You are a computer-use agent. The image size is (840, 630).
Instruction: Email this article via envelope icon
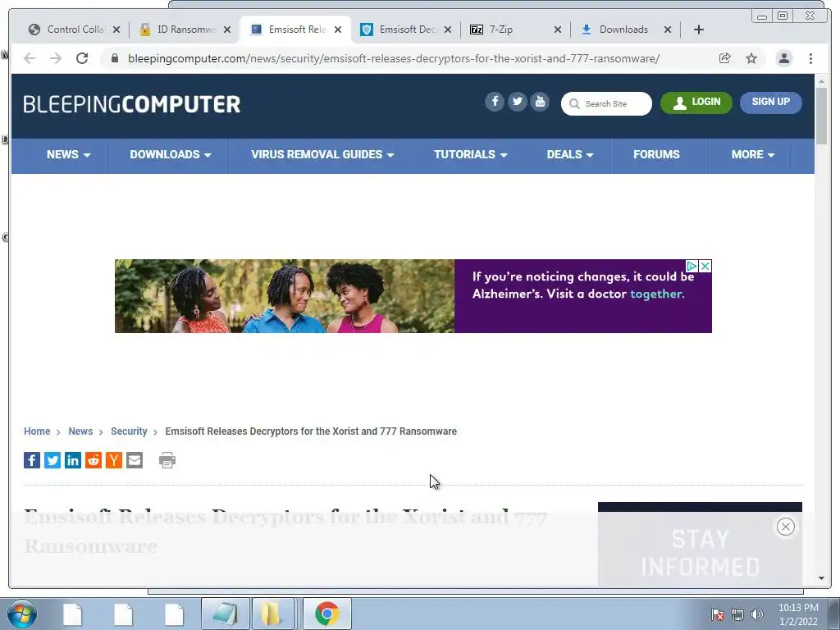click(x=135, y=460)
